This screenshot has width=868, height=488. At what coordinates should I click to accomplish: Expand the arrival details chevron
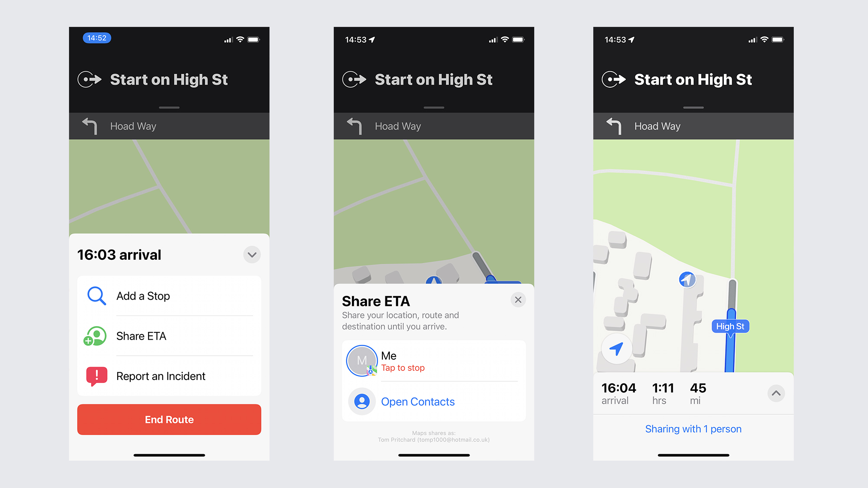coord(251,255)
